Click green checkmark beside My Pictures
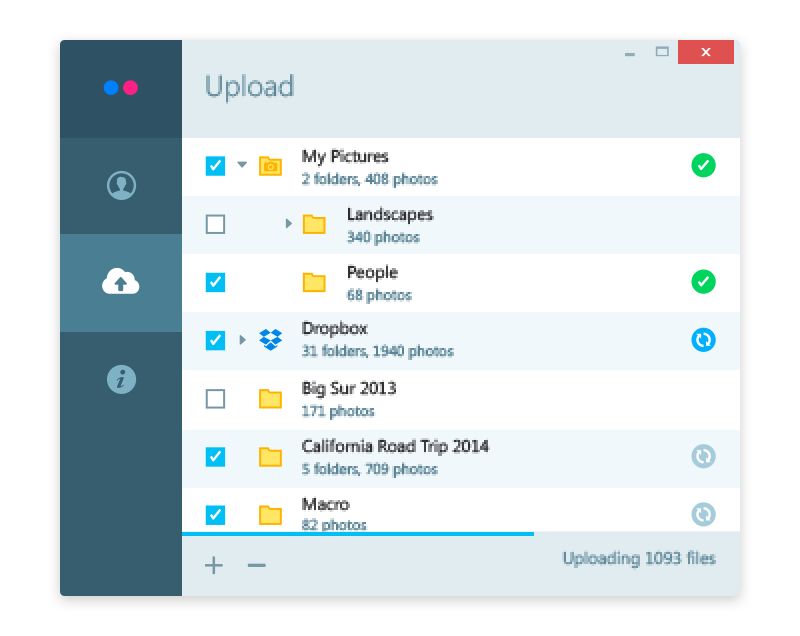800x636 pixels. click(x=703, y=166)
